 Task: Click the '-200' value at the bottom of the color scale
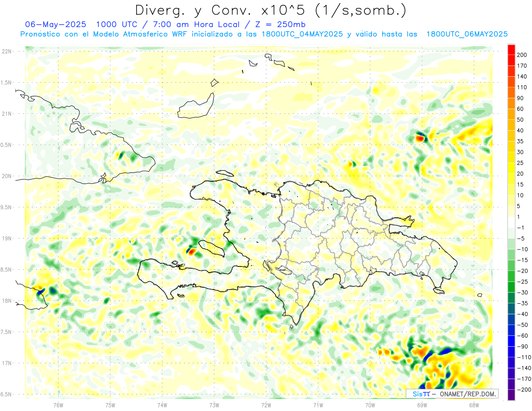524,389
